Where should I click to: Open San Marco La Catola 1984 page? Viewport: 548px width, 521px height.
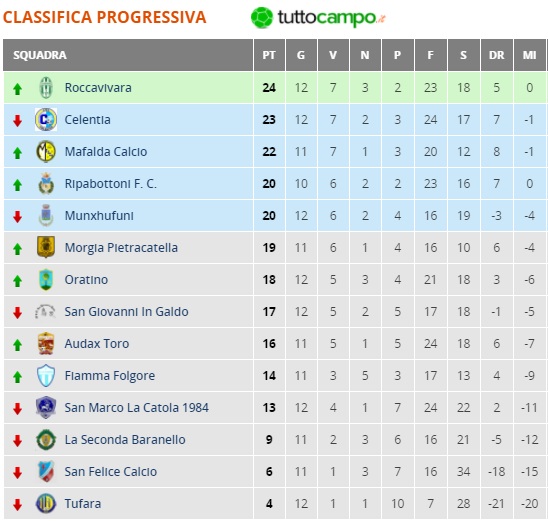point(136,407)
